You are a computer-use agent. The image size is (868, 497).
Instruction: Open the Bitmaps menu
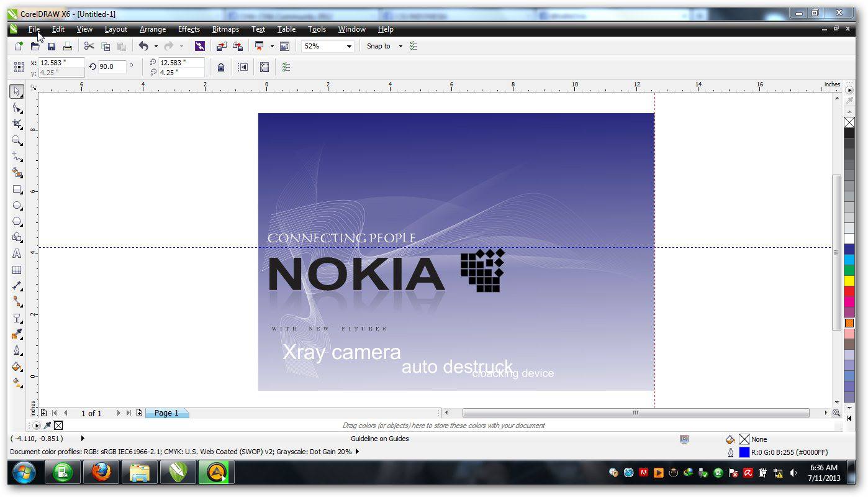tap(225, 29)
